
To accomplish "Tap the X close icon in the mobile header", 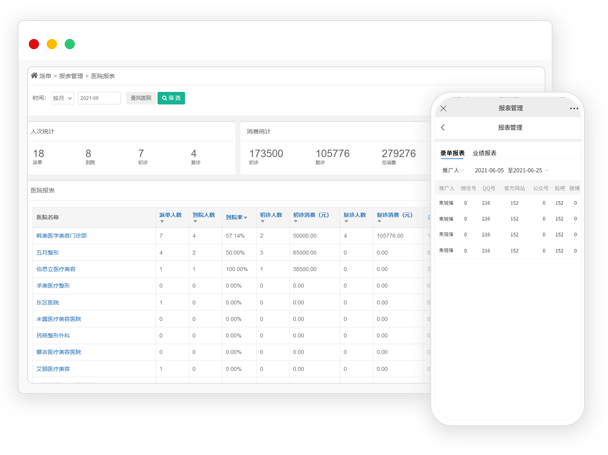I will tap(444, 108).
